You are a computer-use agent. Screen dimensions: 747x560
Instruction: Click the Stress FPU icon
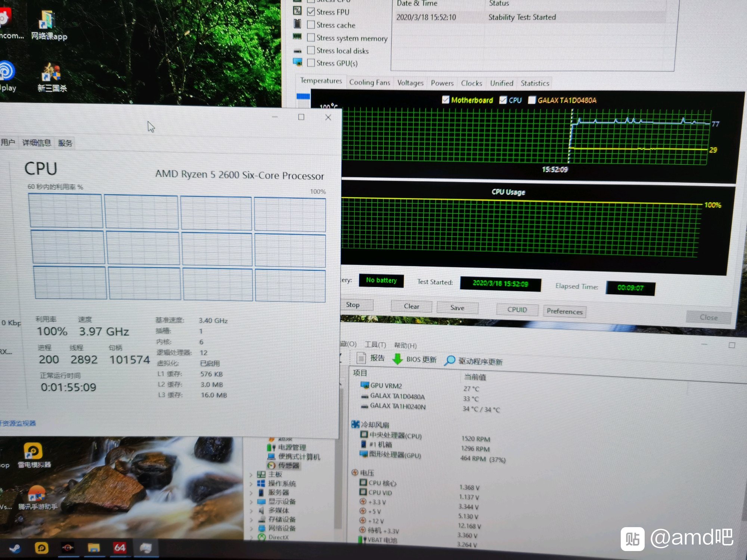tap(297, 11)
